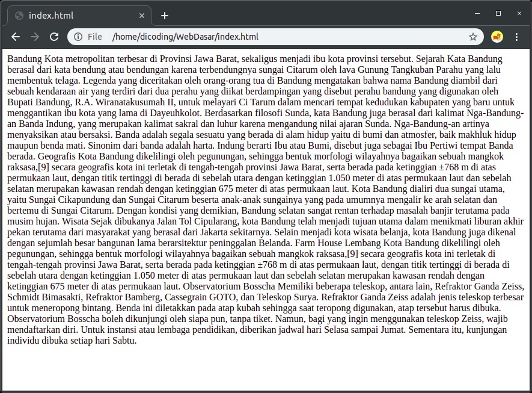Minimize the browser window

coord(477,13)
